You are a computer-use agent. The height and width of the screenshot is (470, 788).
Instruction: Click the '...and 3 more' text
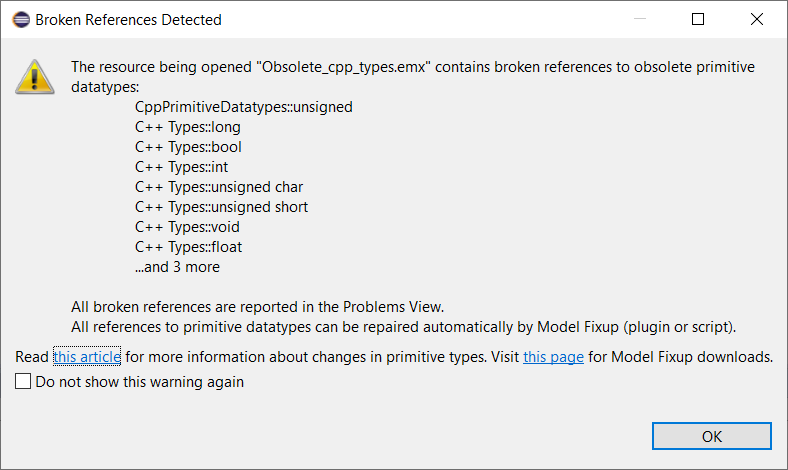click(177, 267)
